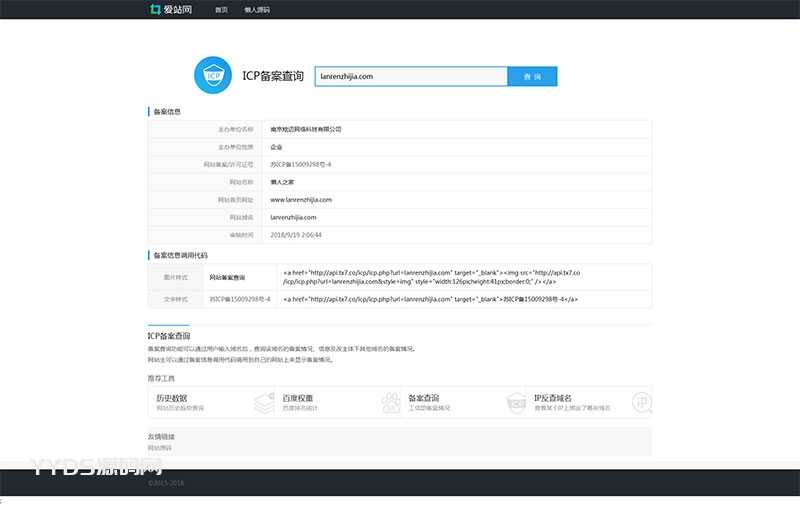The width and height of the screenshot is (800, 505).
Task: Click the company name 南京…科技有限公司
Action: point(306,130)
